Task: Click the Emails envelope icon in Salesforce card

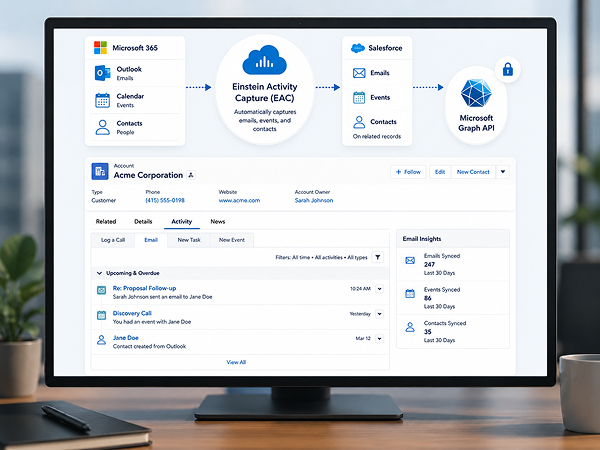Action: (359, 73)
